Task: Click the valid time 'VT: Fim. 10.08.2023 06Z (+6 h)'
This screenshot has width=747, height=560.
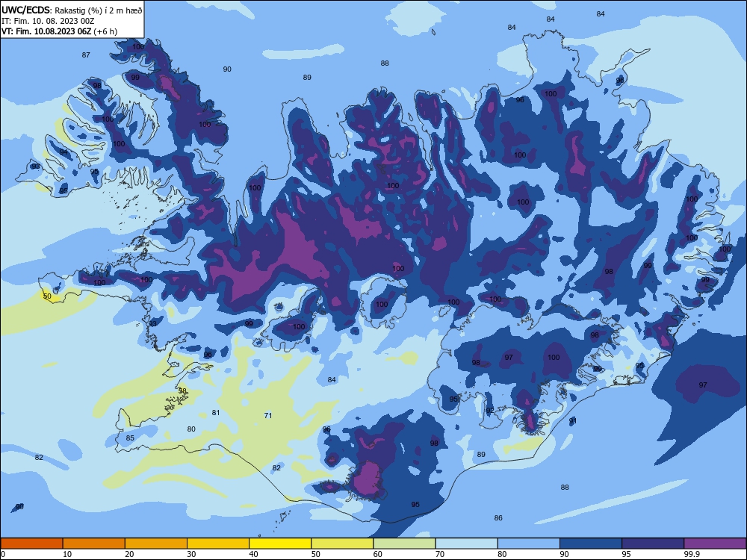Action: coord(59,31)
